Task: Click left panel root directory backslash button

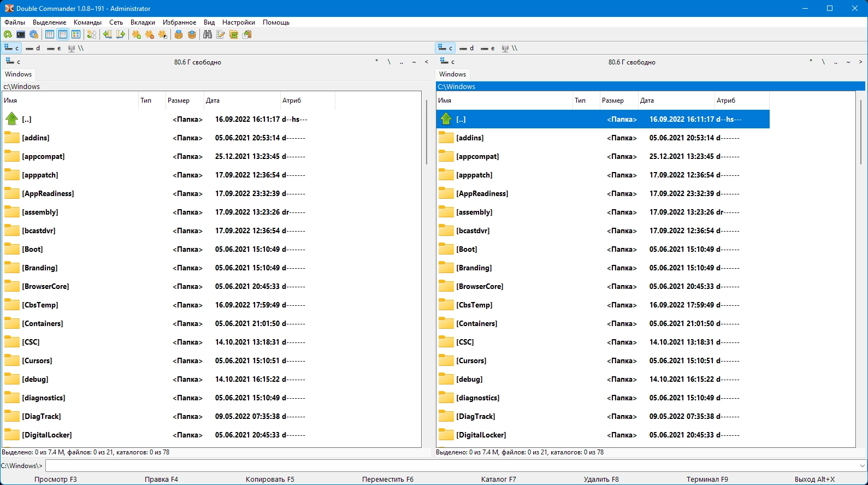Action: (389, 62)
